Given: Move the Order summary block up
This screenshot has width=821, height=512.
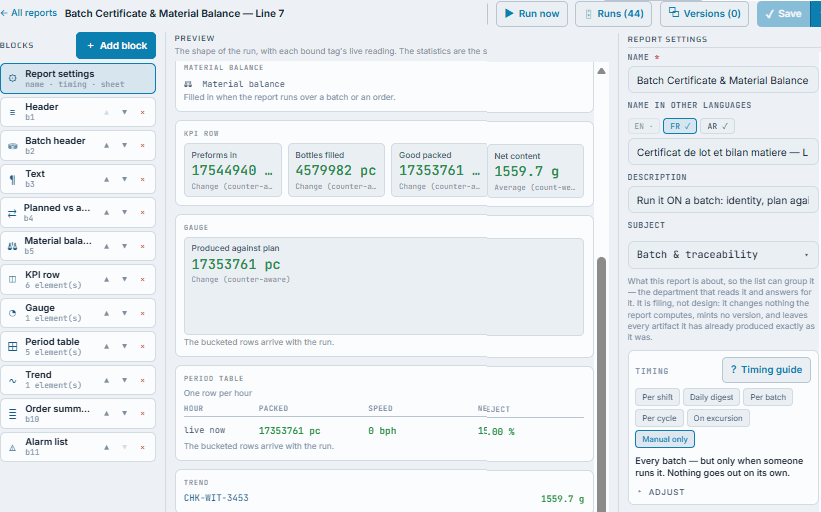Looking at the screenshot, I should point(106,414).
